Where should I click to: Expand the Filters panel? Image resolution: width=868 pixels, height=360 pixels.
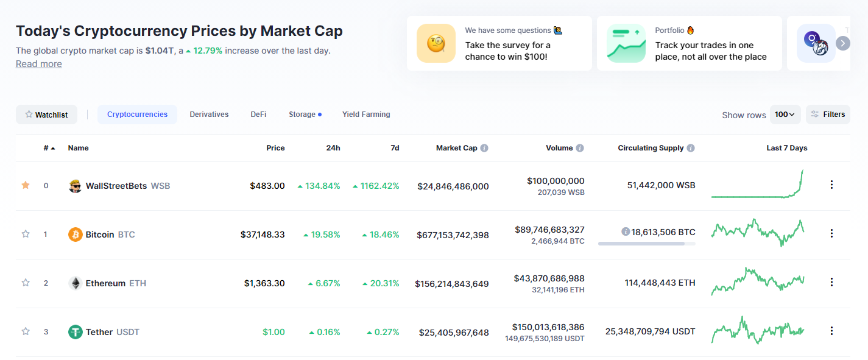pos(828,115)
